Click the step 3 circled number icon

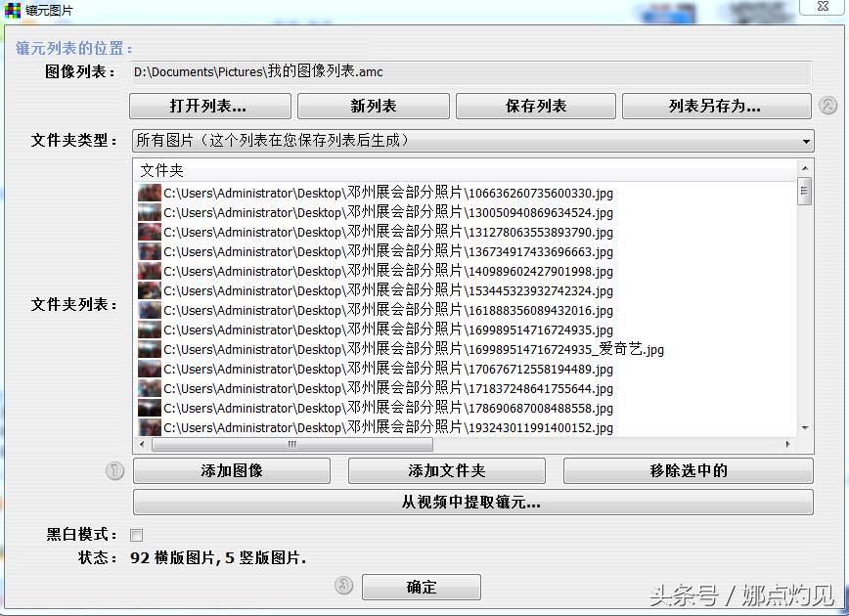pyautogui.click(x=343, y=586)
